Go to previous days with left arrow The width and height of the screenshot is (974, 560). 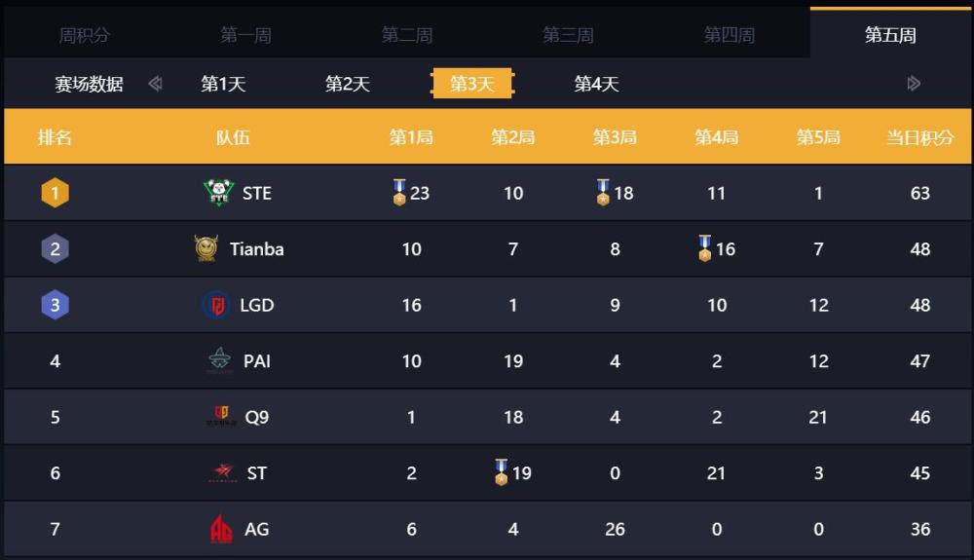click(155, 83)
